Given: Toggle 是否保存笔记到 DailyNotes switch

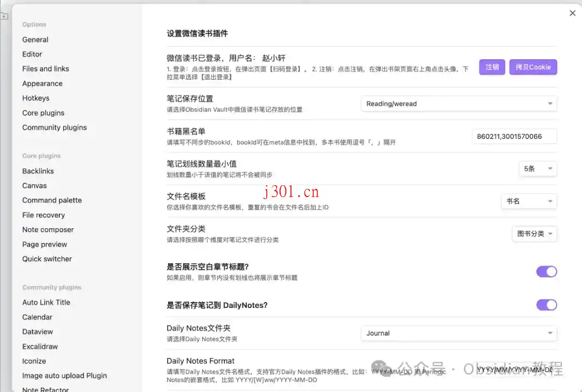Looking at the screenshot, I should [x=546, y=305].
